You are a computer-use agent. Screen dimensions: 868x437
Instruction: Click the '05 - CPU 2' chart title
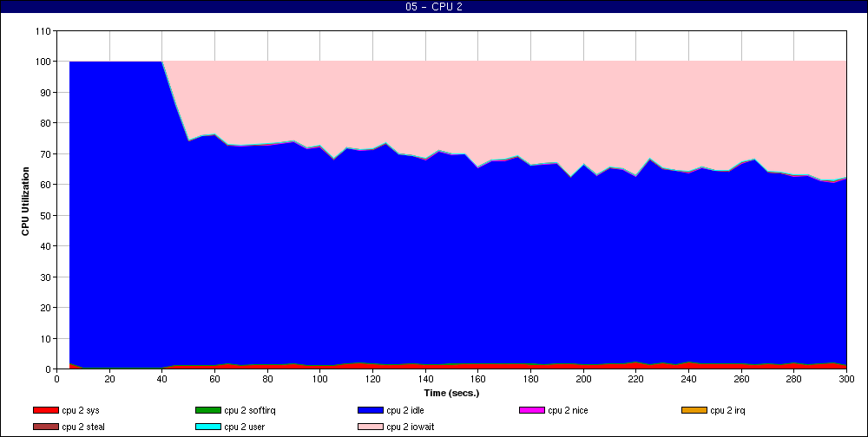coord(434,7)
